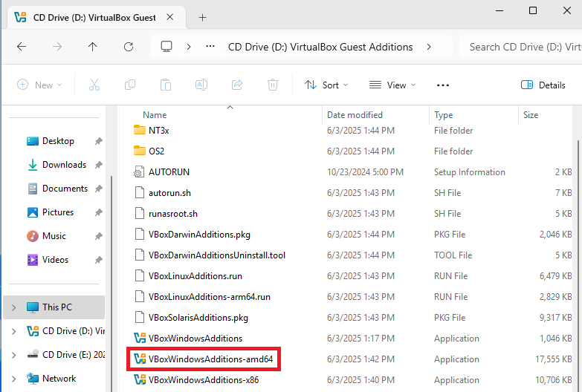Click chevron after PC icon in address bar

click(189, 47)
